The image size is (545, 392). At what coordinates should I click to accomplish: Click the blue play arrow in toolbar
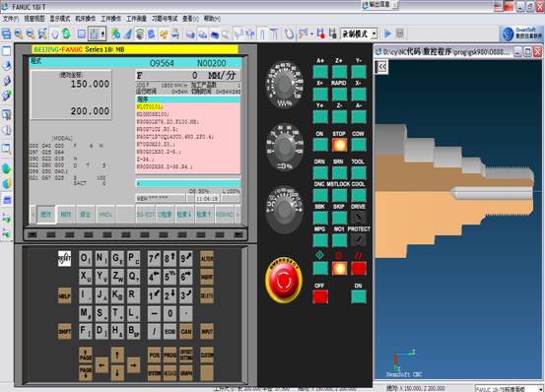387,33
